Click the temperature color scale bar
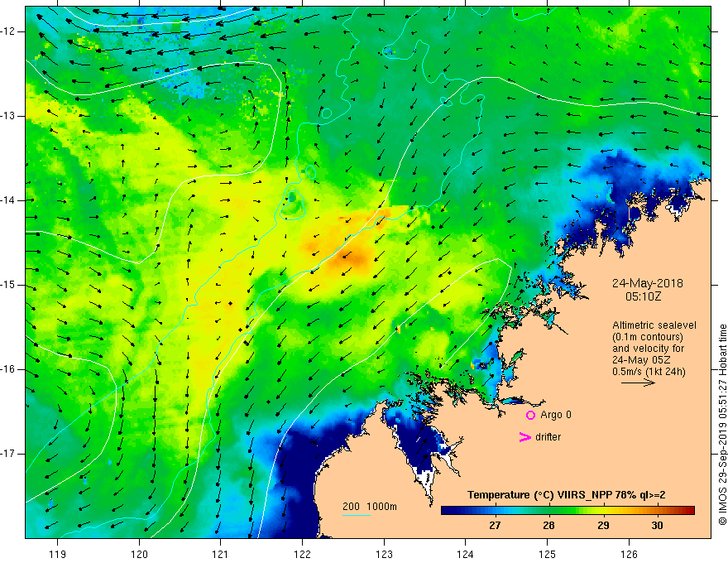Viewport: 728px width, 563px height. (568, 511)
